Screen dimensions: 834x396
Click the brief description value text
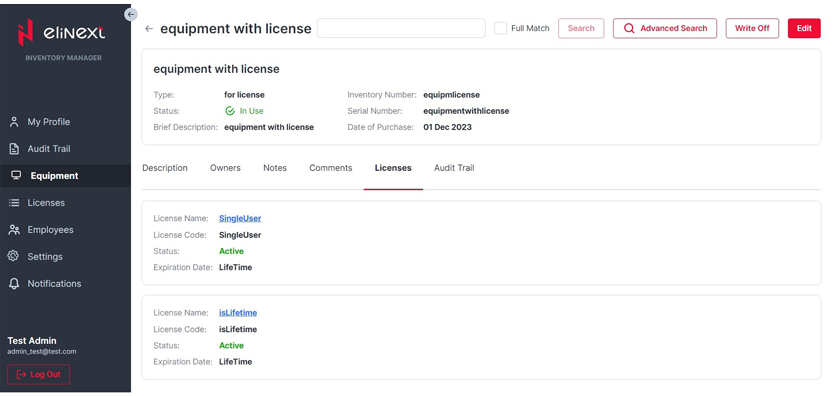(269, 127)
